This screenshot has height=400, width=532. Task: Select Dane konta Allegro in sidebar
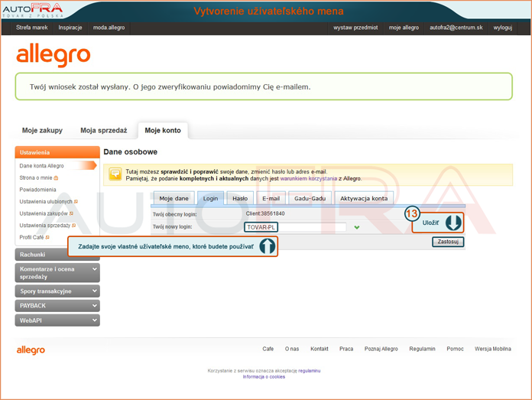point(42,166)
